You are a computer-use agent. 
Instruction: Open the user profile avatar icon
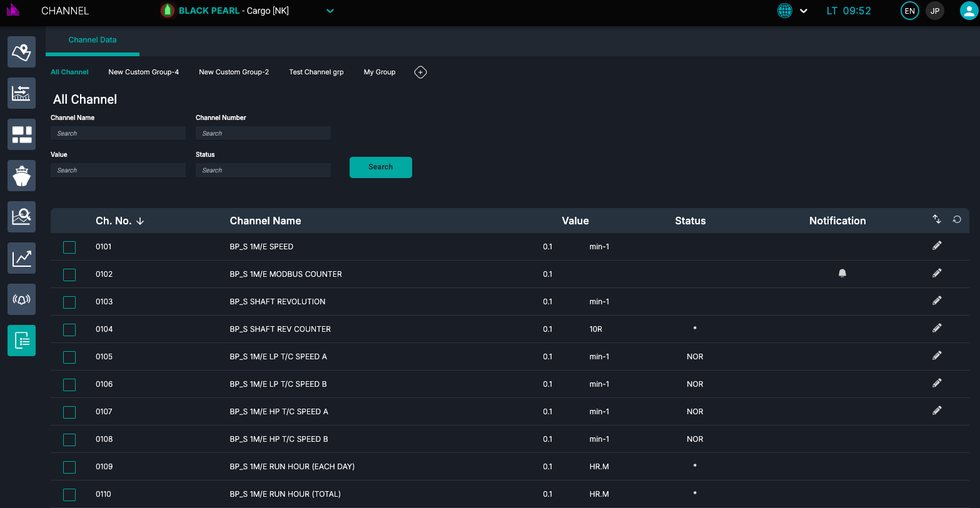tap(969, 11)
